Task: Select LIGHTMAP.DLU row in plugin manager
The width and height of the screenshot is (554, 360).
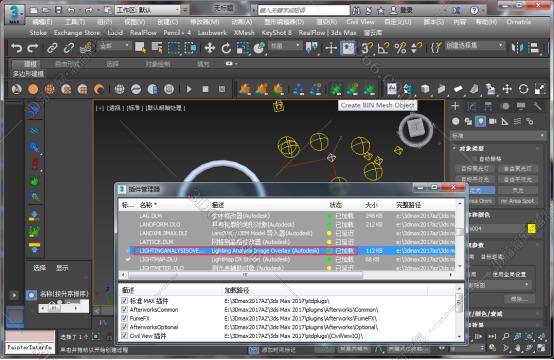Action: pyautogui.click(x=287, y=259)
